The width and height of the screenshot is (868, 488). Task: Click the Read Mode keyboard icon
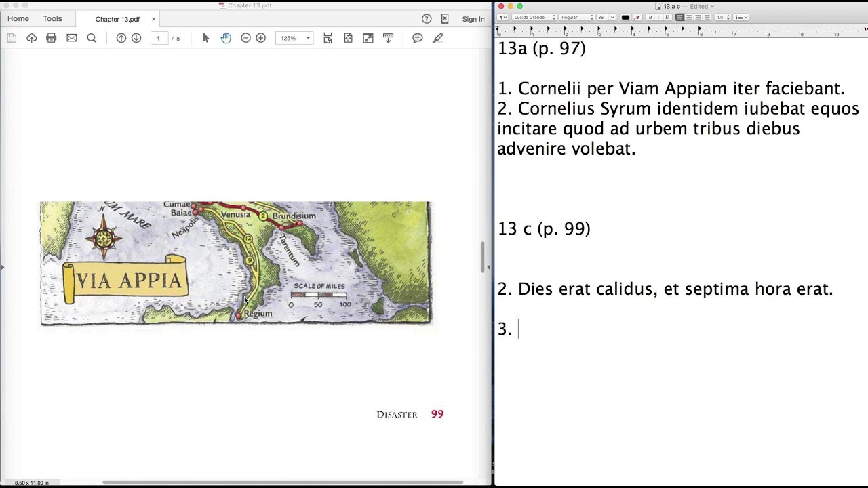389,38
